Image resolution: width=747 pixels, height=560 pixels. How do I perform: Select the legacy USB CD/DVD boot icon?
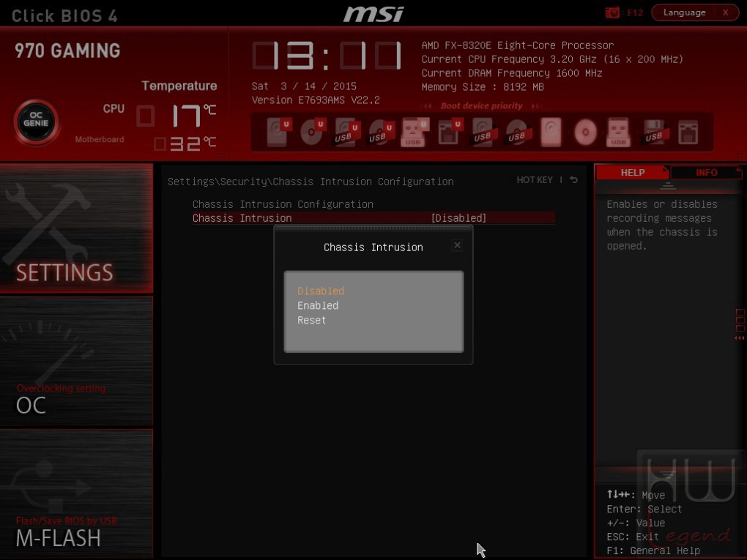coord(517,132)
